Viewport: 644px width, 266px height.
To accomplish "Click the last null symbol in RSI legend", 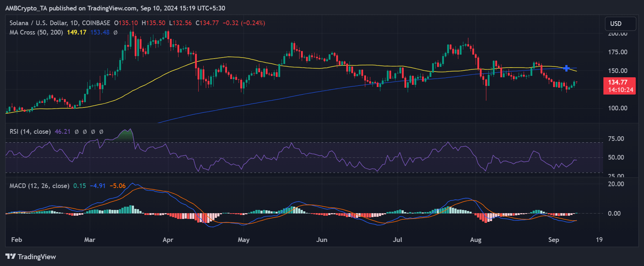I will [101, 132].
